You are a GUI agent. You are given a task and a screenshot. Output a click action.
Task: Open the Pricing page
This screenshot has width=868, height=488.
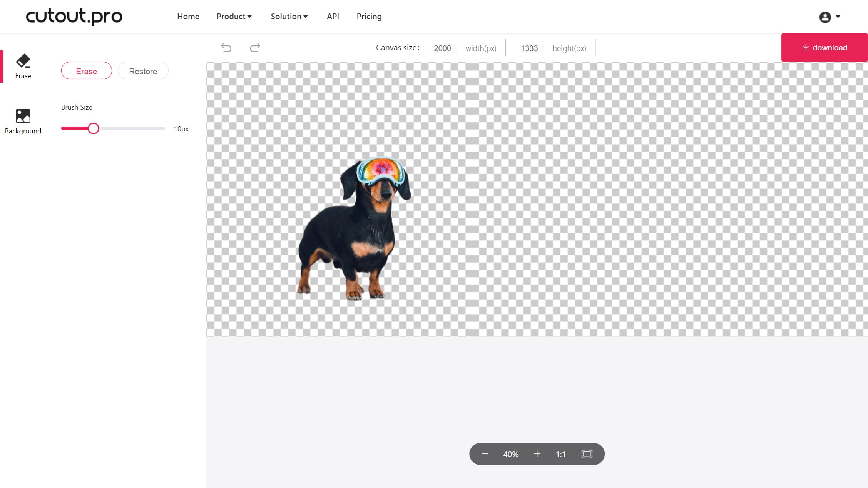point(369,17)
